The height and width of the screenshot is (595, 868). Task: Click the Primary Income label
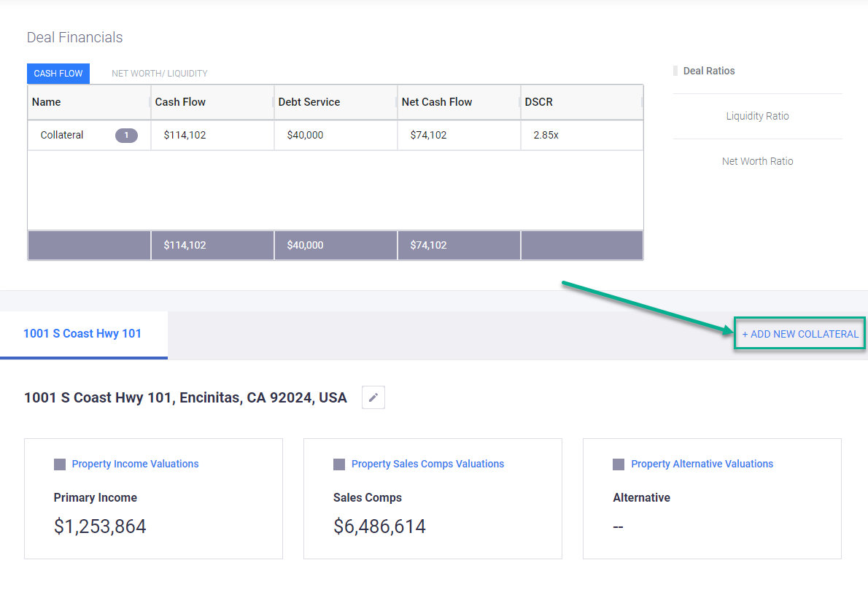(96, 497)
